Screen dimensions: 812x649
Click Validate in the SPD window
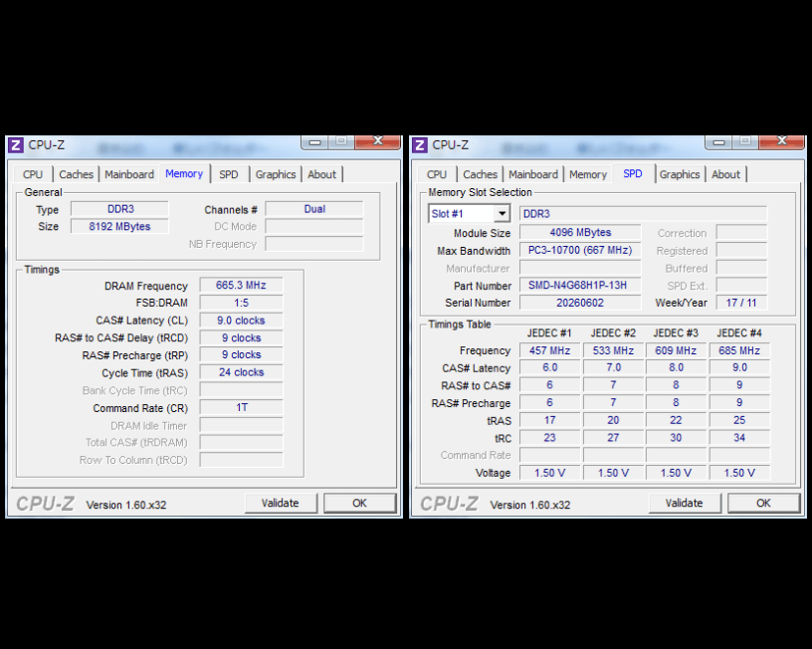click(x=684, y=503)
